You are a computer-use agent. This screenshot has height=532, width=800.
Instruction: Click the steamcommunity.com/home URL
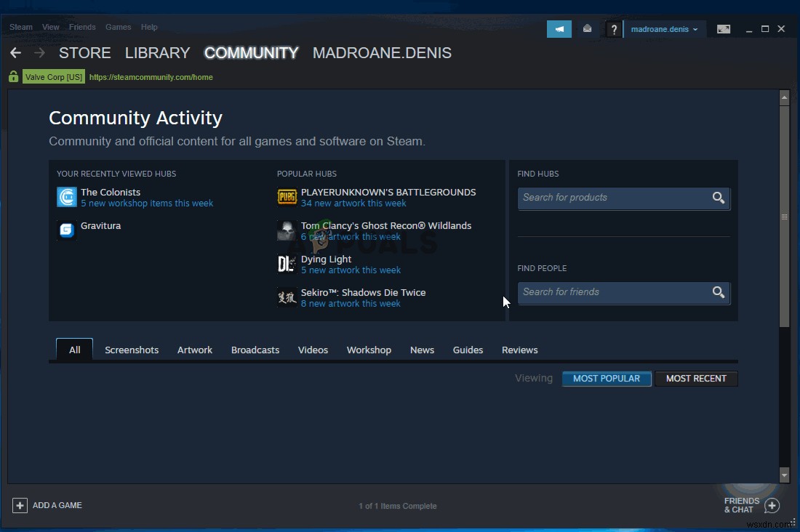point(151,77)
